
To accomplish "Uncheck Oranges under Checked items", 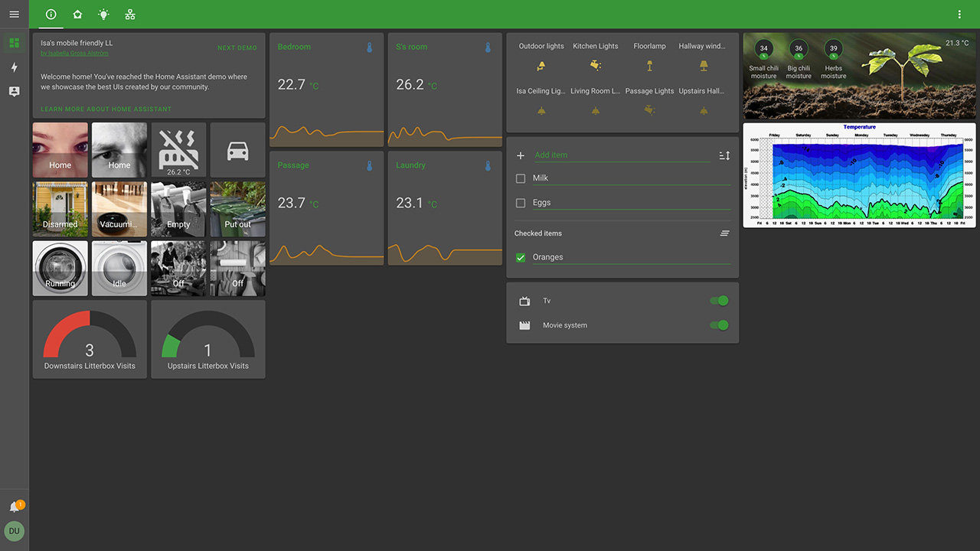I will click(521, 257).
